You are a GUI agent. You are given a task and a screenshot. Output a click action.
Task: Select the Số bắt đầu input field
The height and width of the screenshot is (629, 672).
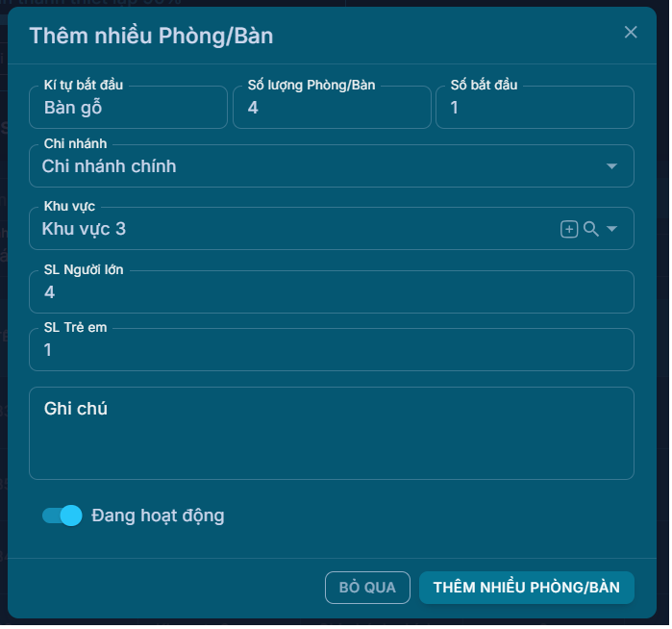535,109
